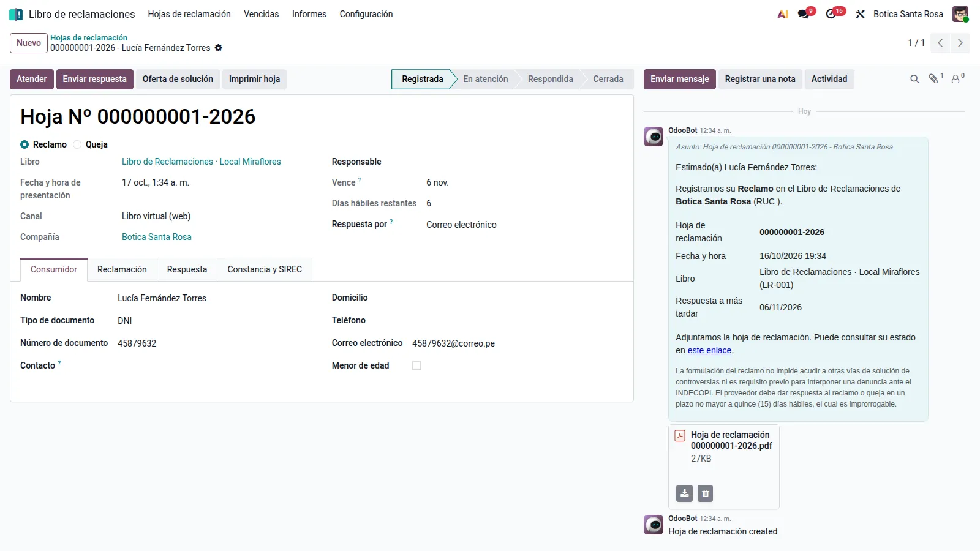The height and width of the screenshot is (551, 980).
Task: Open the user avatar menu
Action: (960, 14)
